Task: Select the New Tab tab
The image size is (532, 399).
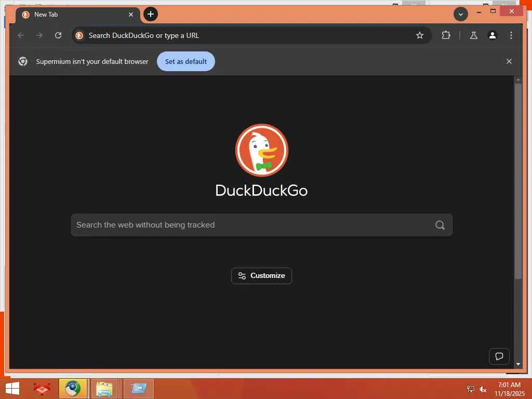Action: (x=77, y=15)
